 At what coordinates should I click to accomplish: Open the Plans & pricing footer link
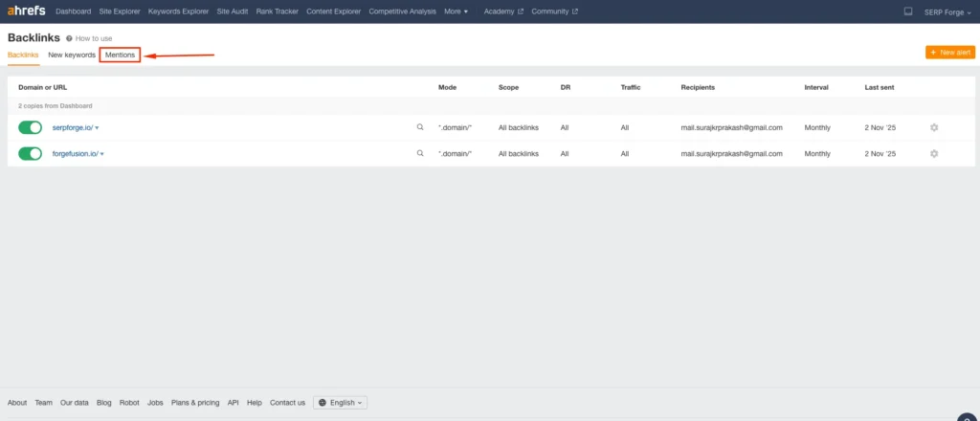tap(195, 403)
